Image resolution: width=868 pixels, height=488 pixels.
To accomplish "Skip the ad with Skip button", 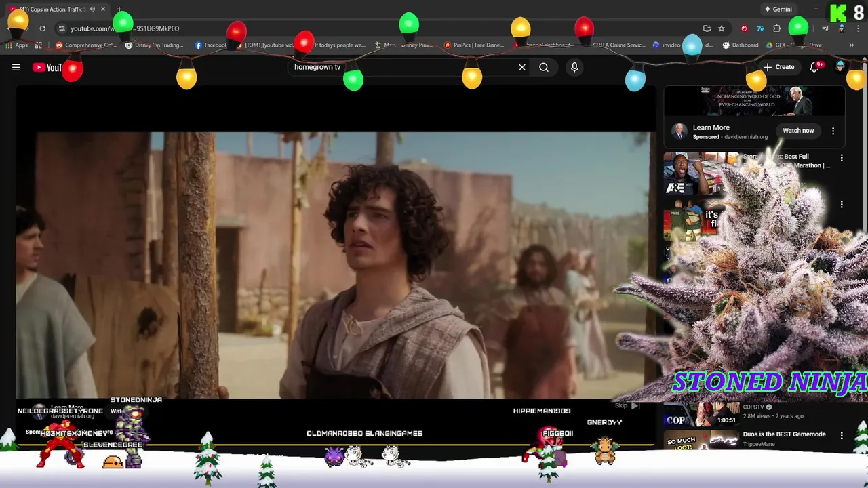I will point(627,405).
